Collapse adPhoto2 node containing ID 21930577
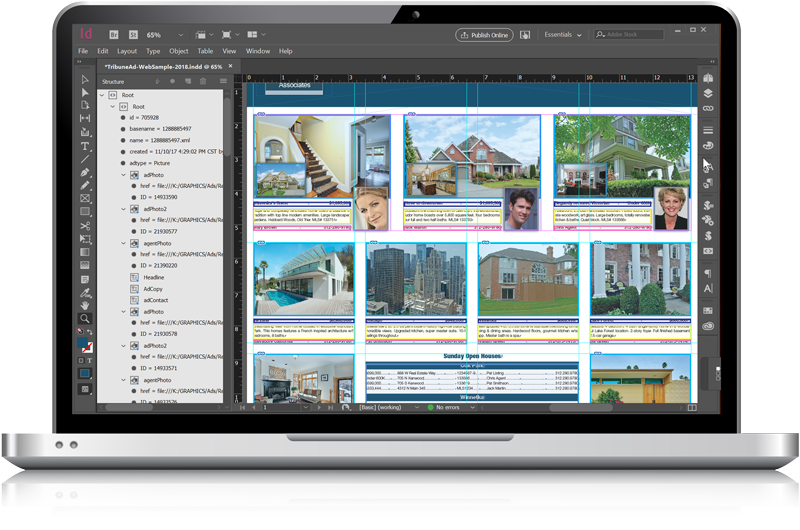The image size is (800, 530). (x=123, y=209)
